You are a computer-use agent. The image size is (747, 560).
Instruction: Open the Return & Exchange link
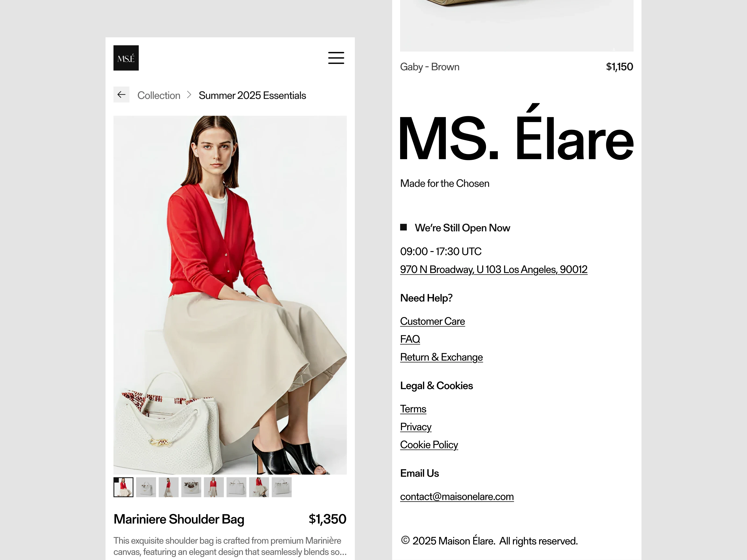[x=441, y=357]
